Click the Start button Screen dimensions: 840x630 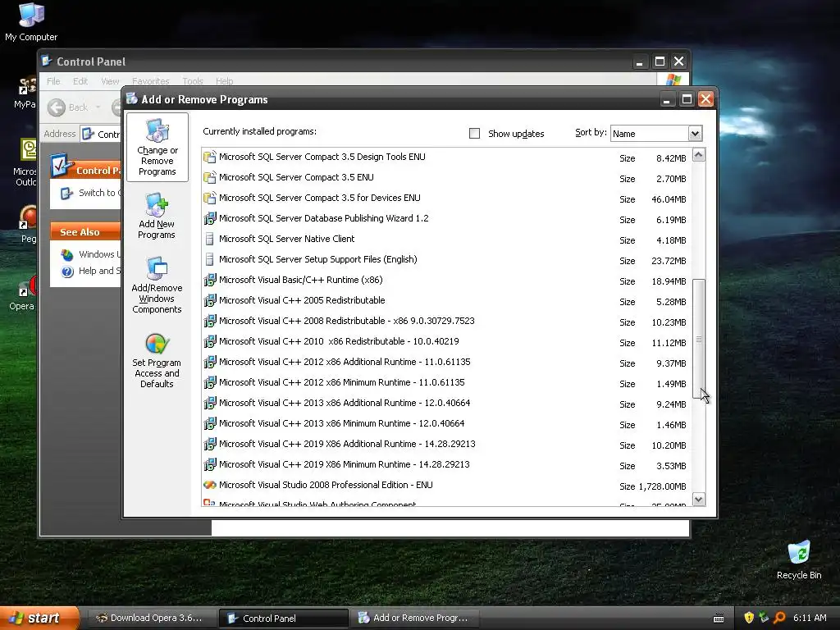(39, 618)
